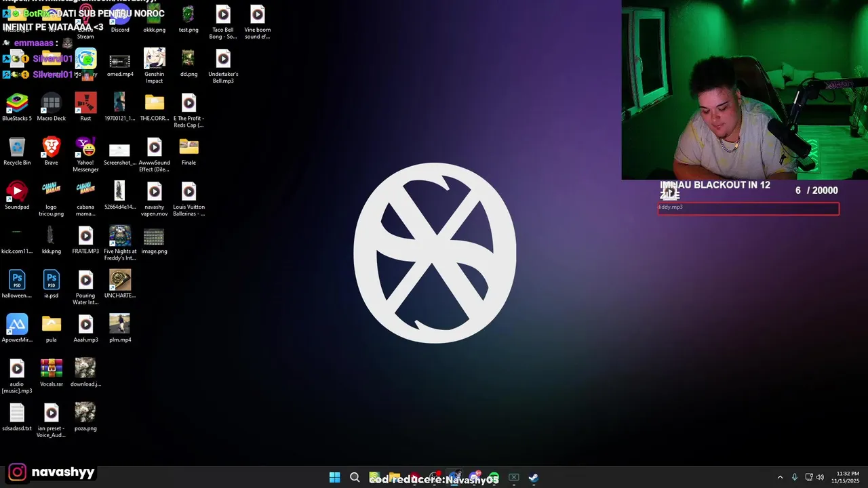Select the navashy vapen.mov file
The width and height of the screenshot is (868, 488).
pos(154,199)
